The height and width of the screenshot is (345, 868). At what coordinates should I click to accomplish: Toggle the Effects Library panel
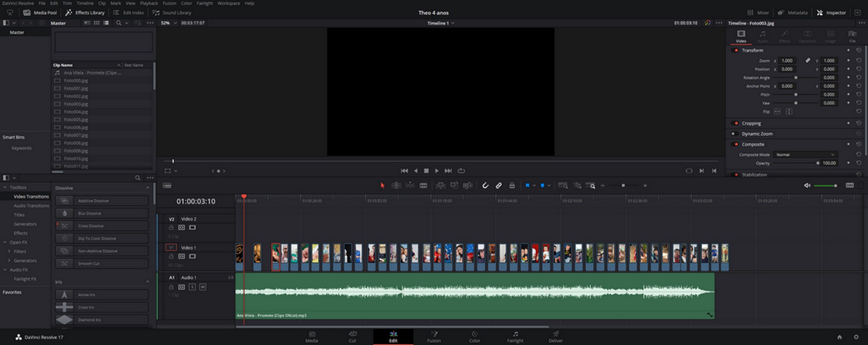[85, 13]
